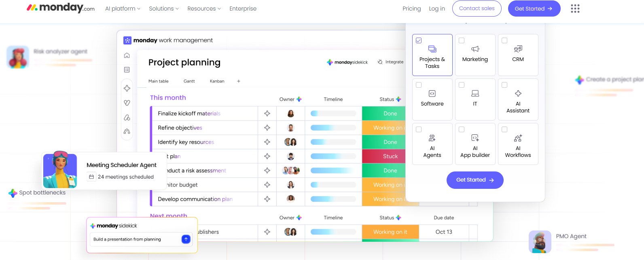The height and width of the screenshot is (260, 644).
Task: Click the Contact sales button
Action: pos(477,8)
